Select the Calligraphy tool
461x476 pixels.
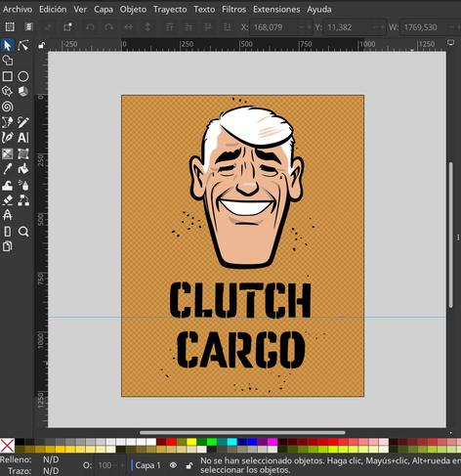(x=8, y=138)
